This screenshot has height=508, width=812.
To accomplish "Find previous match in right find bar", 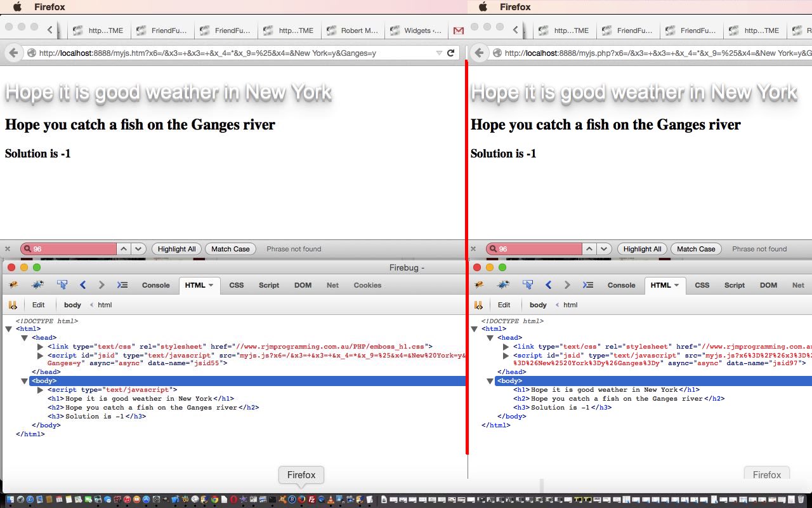I will (x=590, y=249).
